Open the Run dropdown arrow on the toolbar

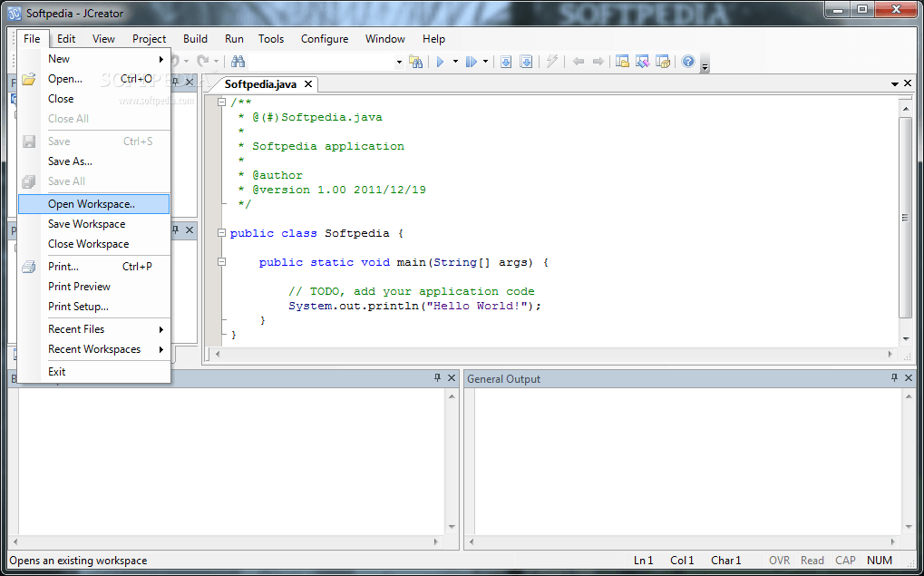coord(455,62)
